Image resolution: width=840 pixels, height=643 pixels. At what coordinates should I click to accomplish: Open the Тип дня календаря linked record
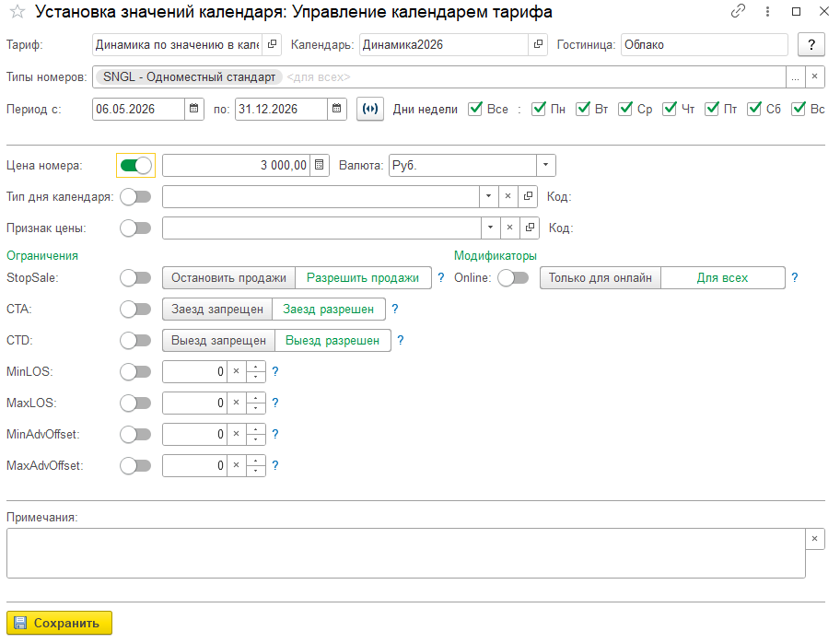[528, 196]
